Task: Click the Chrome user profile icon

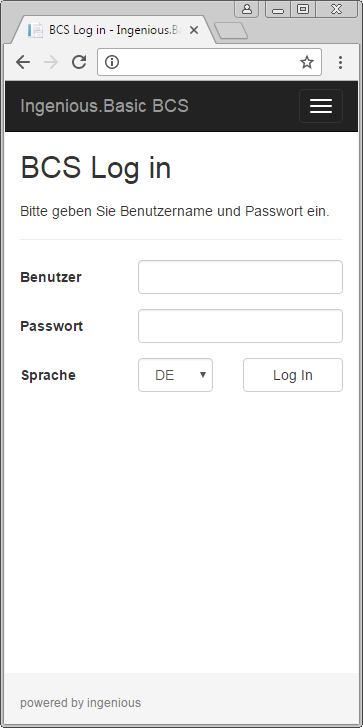Action: 246,9
